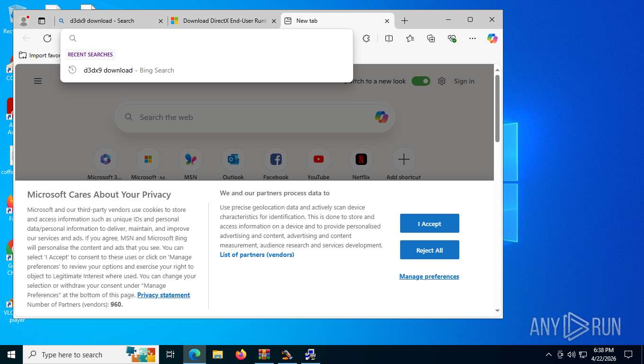Click the Refresh page icon
The width and height of the screenshot is (644, 364).
47,38
